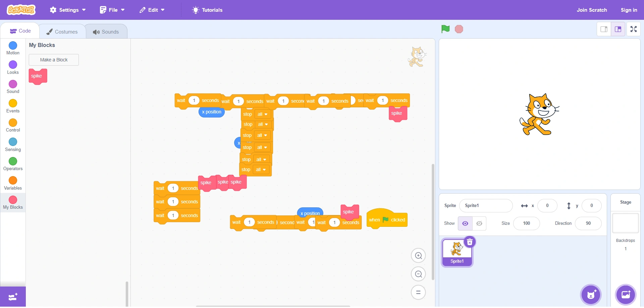Open the File menu dropdown
The width and height of the screenshot is (644, 308).
(112, 10)
